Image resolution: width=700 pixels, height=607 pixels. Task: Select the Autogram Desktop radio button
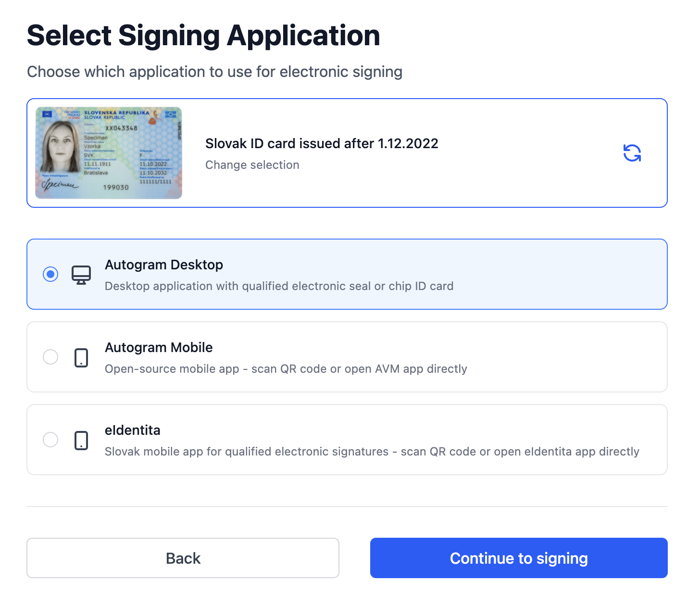[x=50, y=274]
